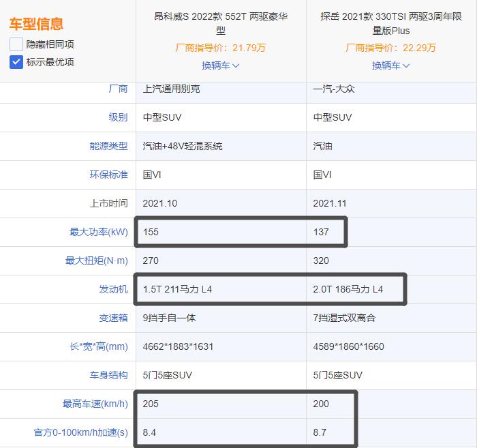Click the 厂商指导价 21.79万 price
477x448 pixels.
(x=221, y=48)
